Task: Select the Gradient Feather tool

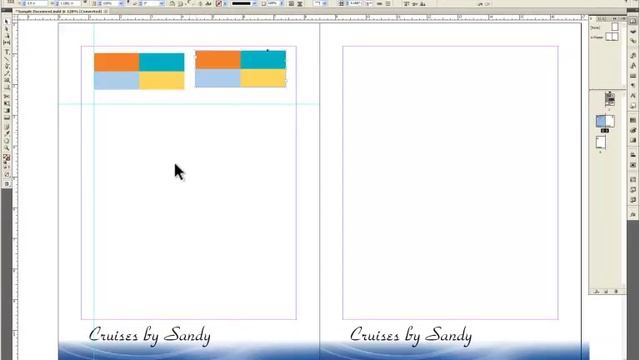Action: tap(7, 118)
